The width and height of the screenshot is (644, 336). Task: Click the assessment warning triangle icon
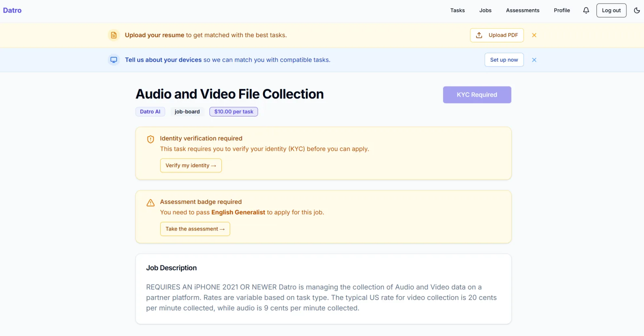[x=151, y=203]
